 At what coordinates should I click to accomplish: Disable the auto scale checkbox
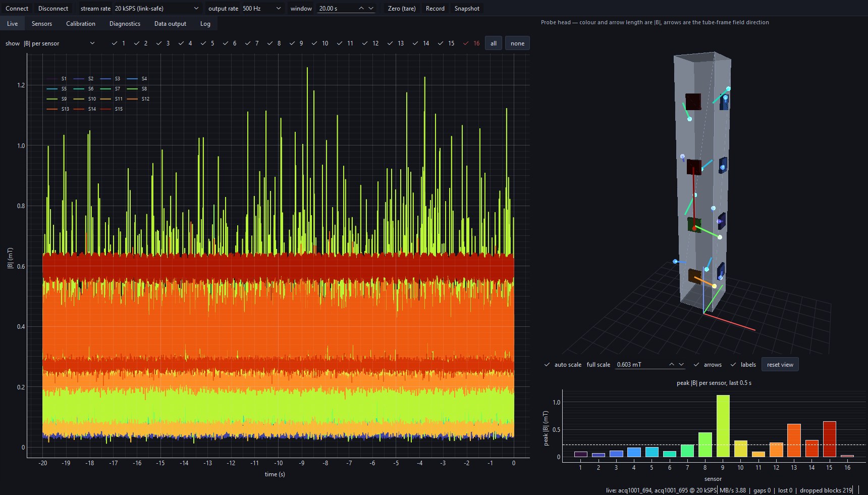click(x=563, y=365)
